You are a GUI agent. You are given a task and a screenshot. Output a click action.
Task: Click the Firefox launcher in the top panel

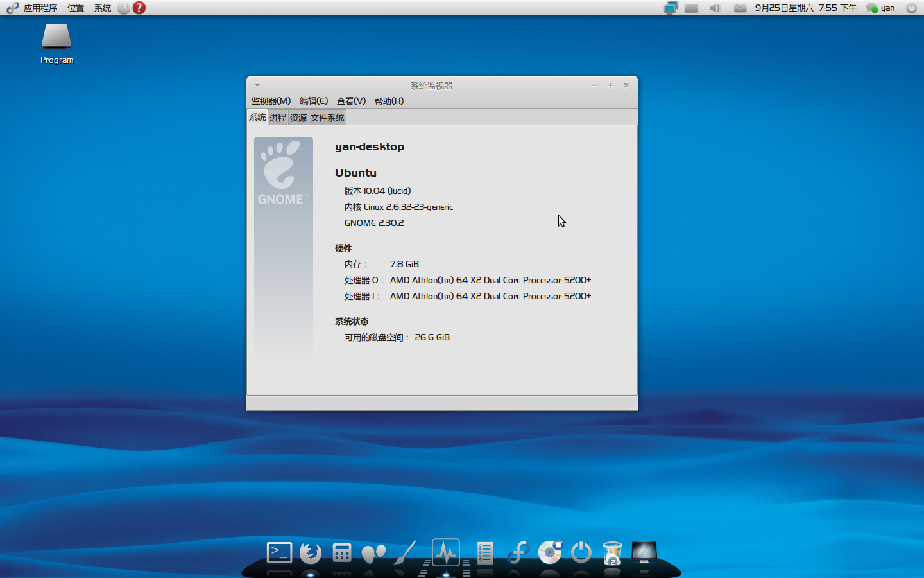pos(124,8)
